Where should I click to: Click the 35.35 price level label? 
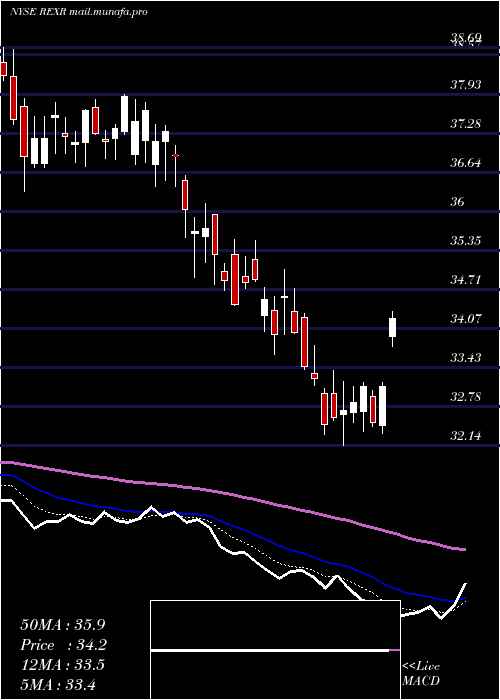466,241
